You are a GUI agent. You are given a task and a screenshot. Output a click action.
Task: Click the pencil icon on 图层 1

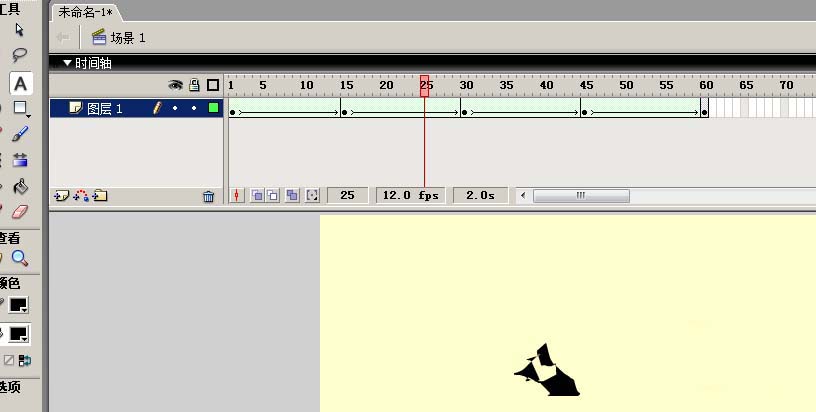tap(157, 108)
